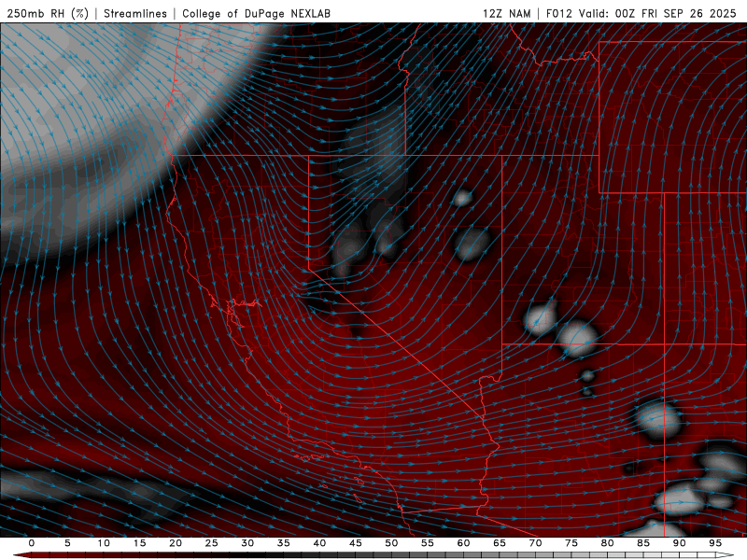Click the color scale label "70"
This screenshot has height=560, width=747.
pyautogui.click(x=535, y=543)
